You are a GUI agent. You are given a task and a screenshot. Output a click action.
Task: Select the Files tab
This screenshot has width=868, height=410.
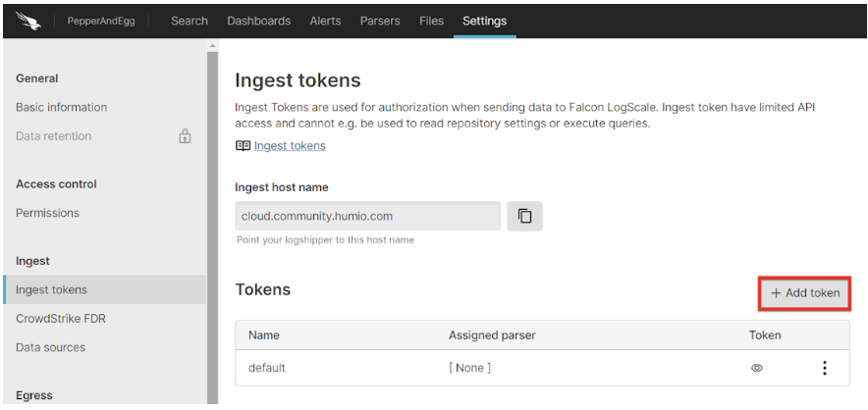[431, 21]
